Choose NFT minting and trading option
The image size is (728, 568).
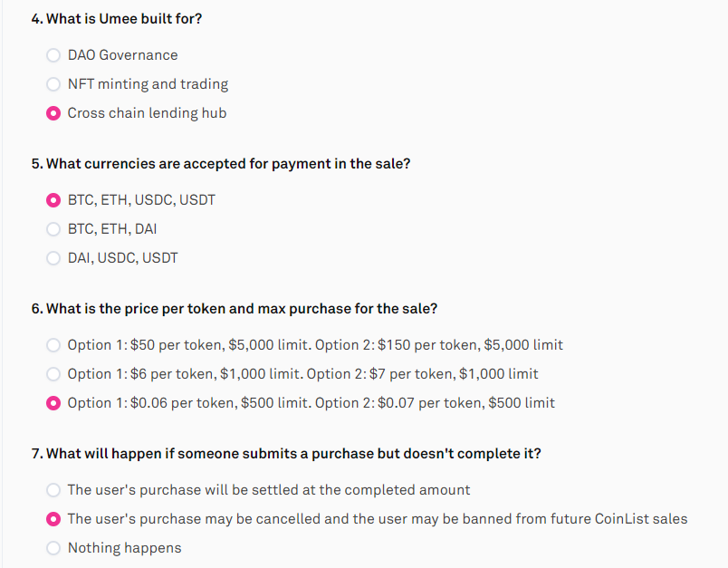(53, 84)
